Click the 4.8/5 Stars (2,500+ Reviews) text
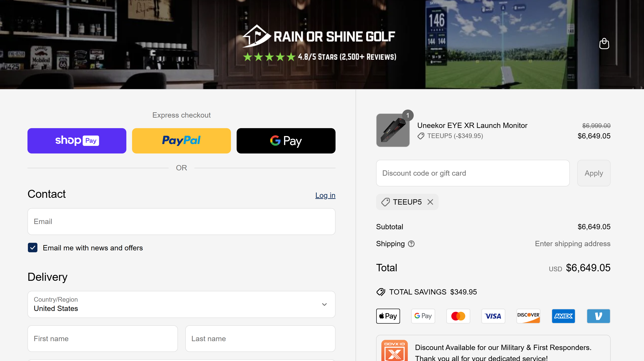This screenshot has width=644, height=361. click(347, 57)
